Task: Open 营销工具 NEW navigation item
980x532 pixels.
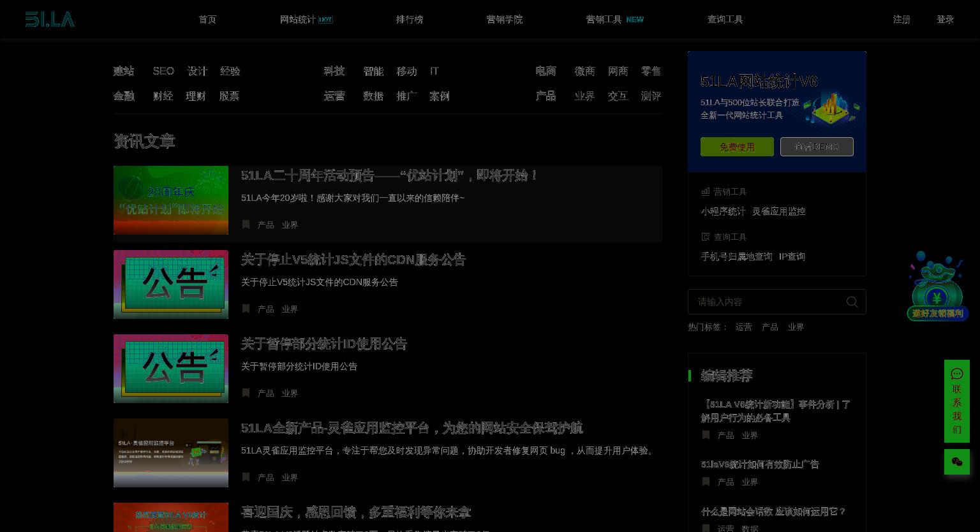Action: coord(615,19)
